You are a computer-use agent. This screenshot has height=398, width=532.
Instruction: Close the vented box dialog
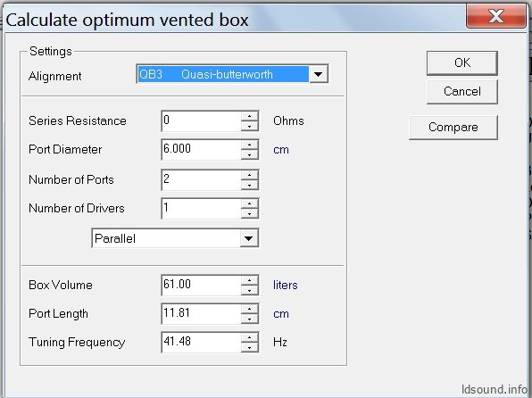coord(496,16)
